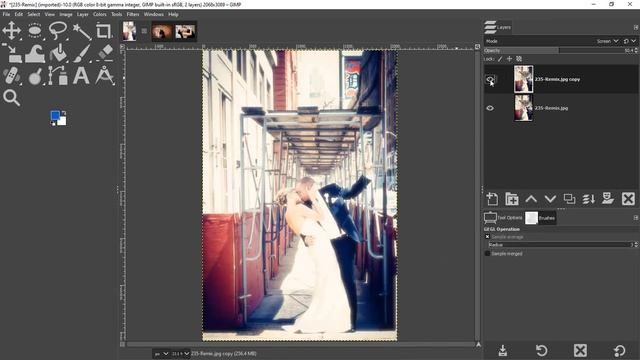This screenshot has width=640, height=360.
Task: Toggle the Sample average checkbox
Action: (x=487, y=237)
